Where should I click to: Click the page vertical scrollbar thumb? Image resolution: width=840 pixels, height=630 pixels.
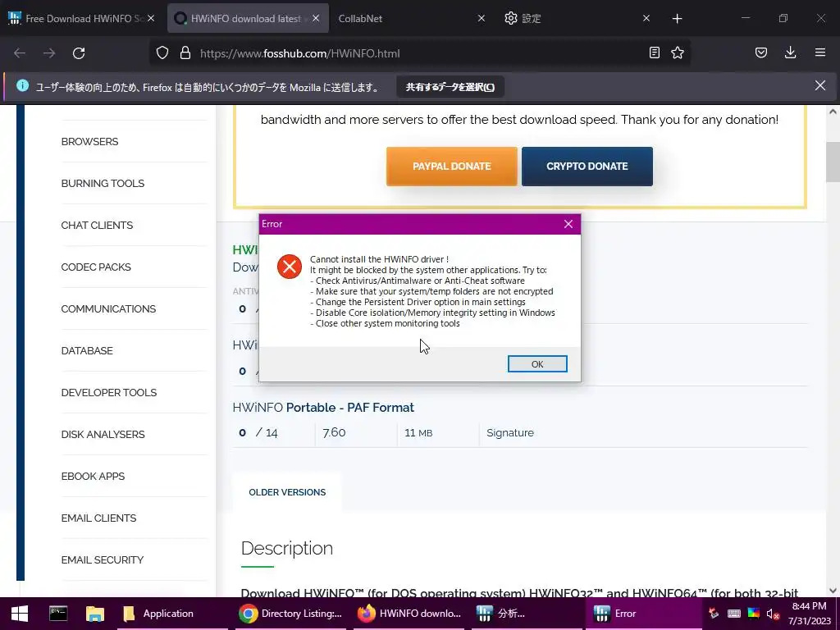[833, 162]
